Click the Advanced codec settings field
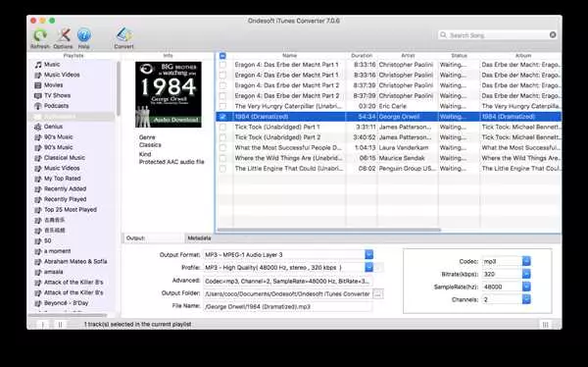Screen dimensions: 588x367 [287, 281]
